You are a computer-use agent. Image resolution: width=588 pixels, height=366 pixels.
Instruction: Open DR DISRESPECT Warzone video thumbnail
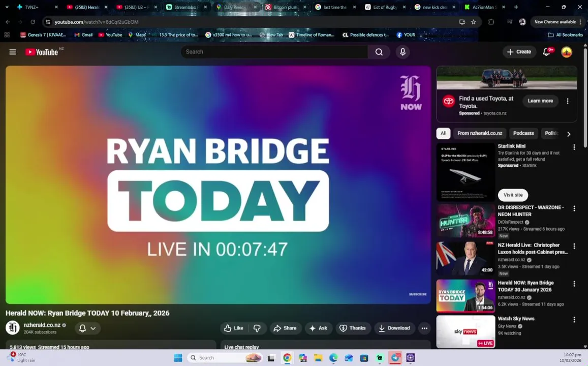tap(466, 221)
